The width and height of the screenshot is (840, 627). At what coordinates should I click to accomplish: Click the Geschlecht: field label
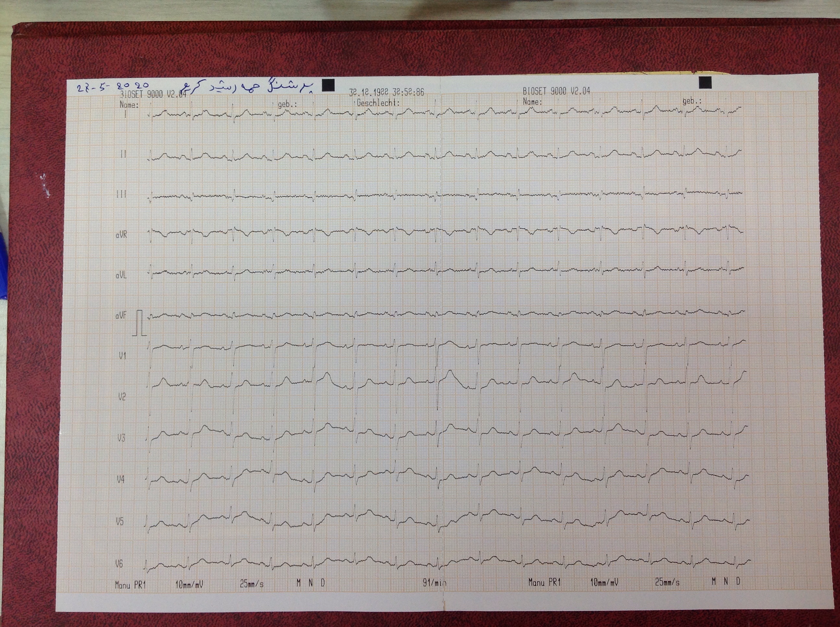coord(378,102)
